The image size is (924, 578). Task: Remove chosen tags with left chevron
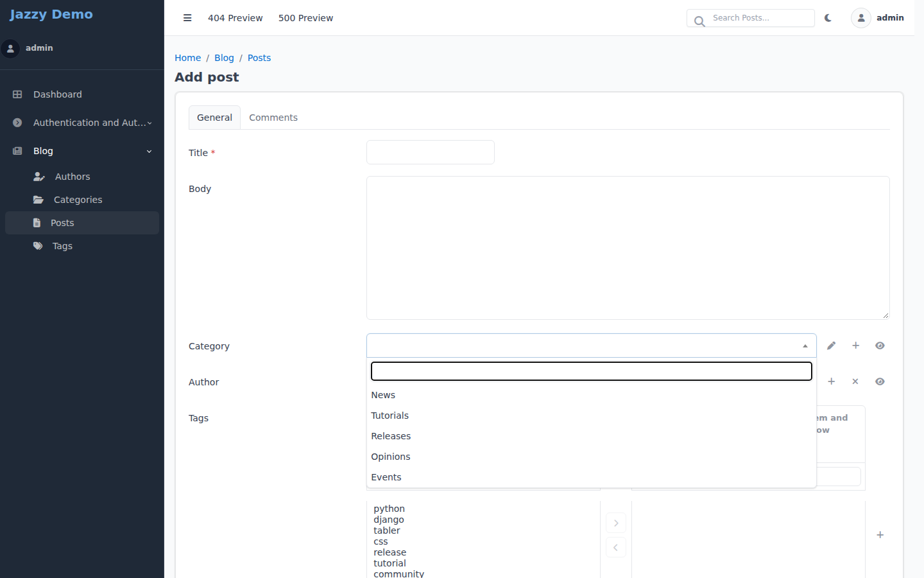pyautogui.click(x=616, y=548)
